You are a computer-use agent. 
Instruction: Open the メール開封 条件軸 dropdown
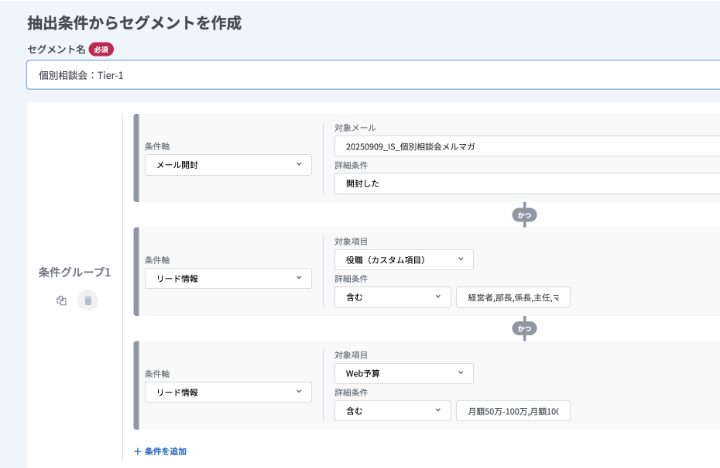pos(228,164)
